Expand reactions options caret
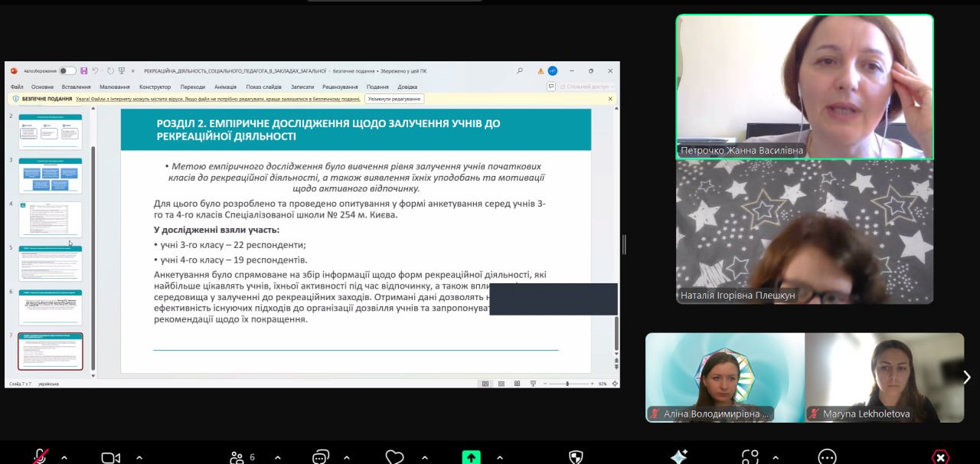 pyautogui.click(x=424, y=458)
